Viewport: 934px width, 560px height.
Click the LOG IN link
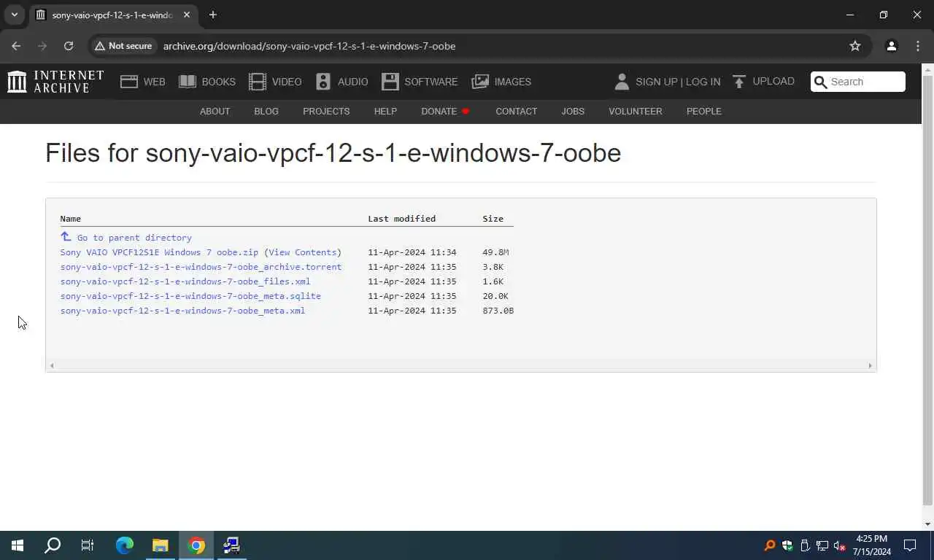pos(703,82)
